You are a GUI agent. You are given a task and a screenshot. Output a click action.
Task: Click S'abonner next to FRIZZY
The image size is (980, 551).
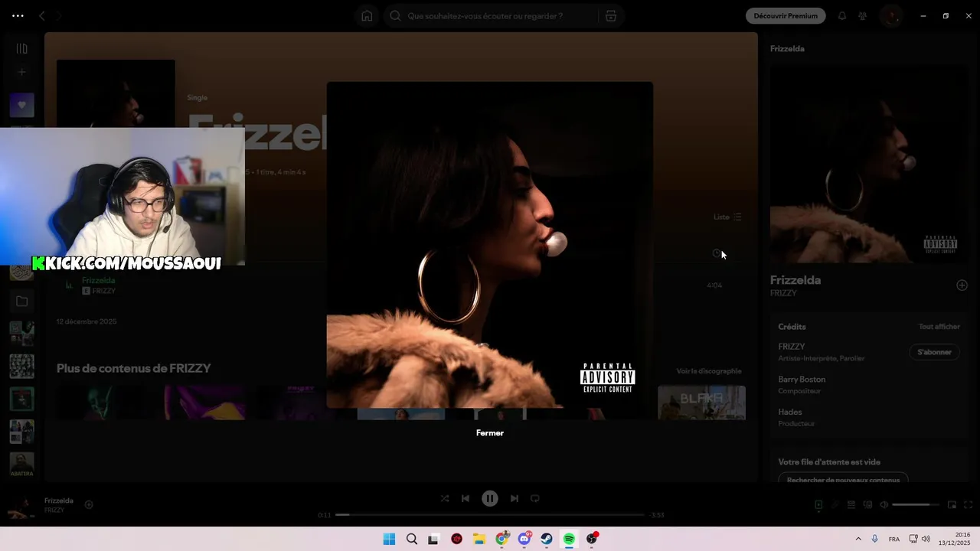934,352
